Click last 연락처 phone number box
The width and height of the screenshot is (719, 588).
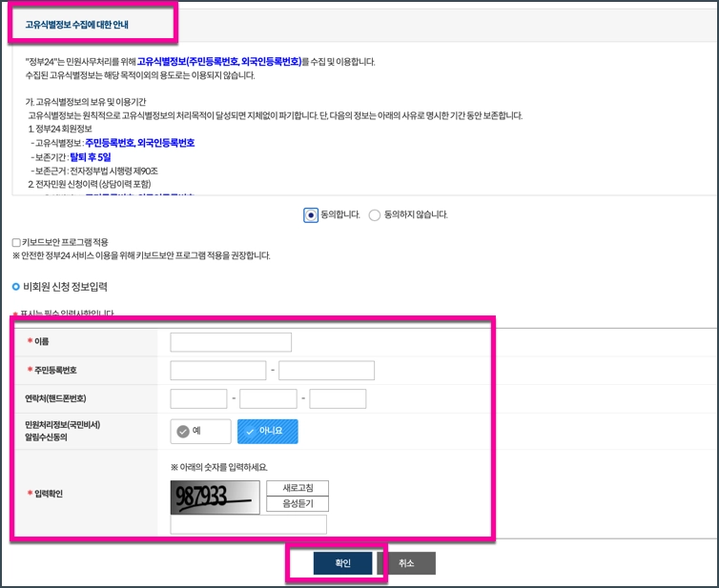[x=338, y=398]
